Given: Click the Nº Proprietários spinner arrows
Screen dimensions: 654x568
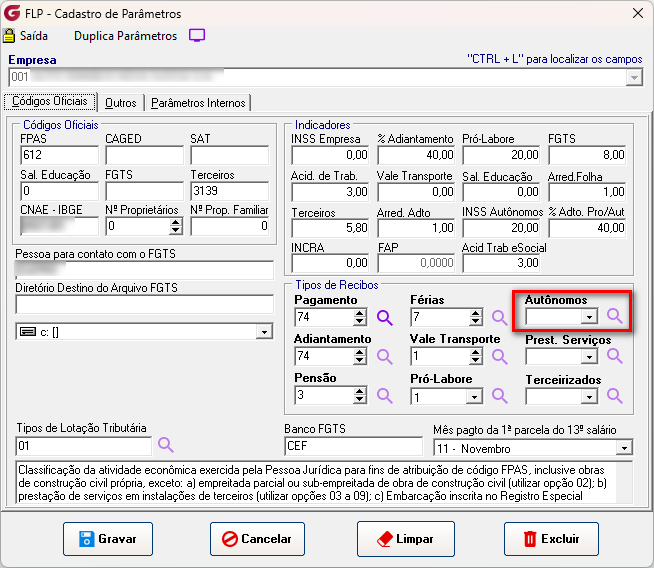Looking at the screenshot, I should 176,226.
